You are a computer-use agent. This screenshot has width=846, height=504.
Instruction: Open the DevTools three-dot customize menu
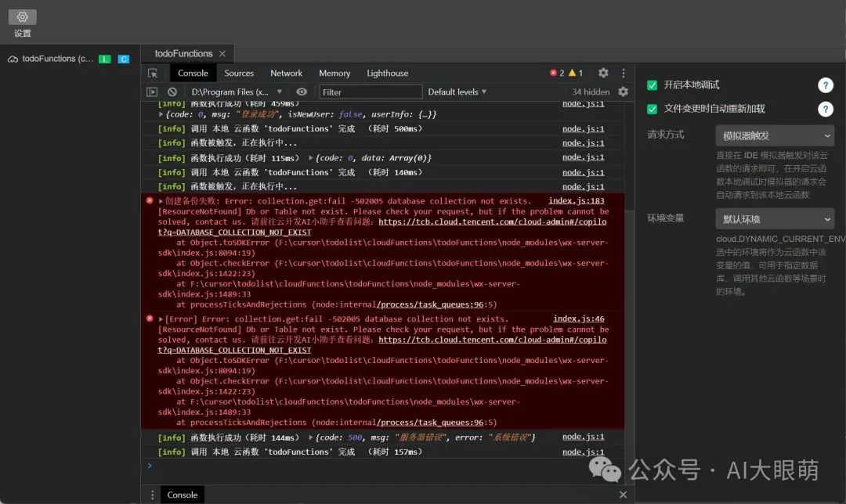[x=624, y=73]
